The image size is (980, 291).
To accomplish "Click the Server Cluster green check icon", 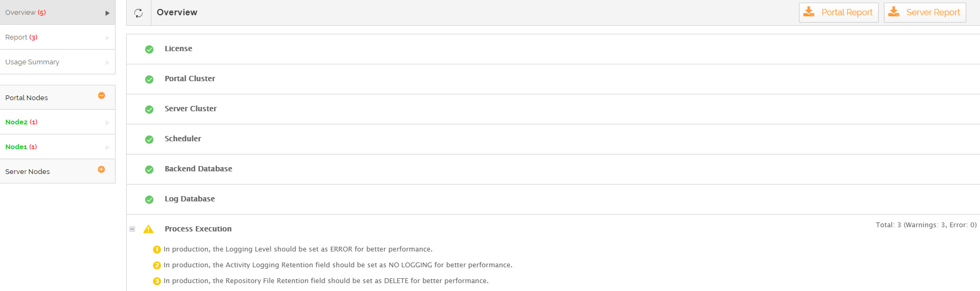I will pos(149,109).
